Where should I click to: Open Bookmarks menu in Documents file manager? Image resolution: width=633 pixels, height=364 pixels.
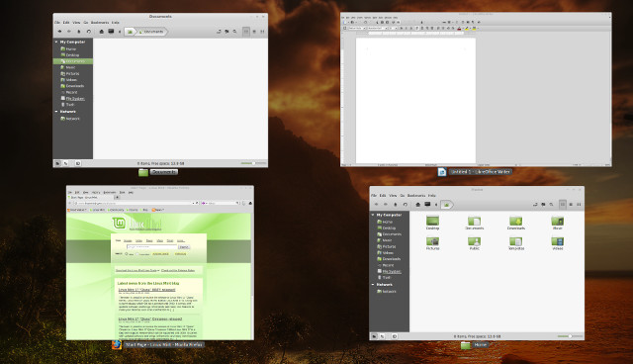(x=100, y=23)
